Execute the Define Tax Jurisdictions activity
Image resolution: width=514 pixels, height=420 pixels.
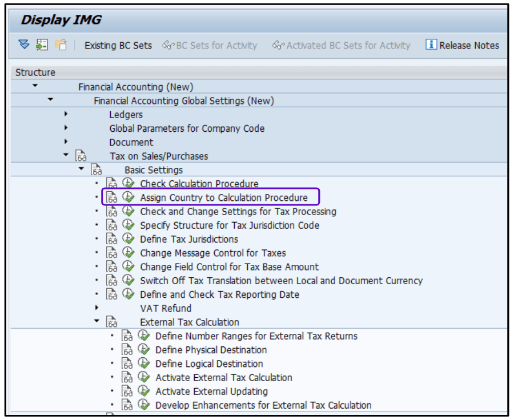[128, 239]
